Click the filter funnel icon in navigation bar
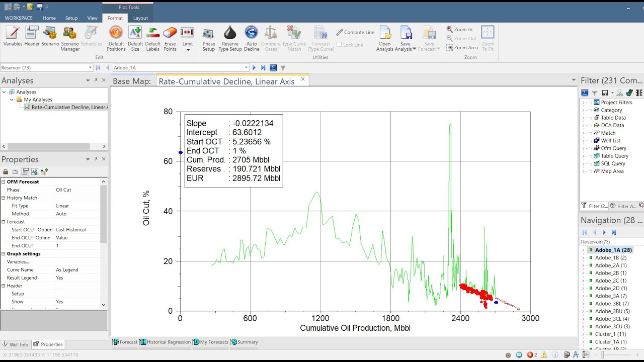This screenshot has width=644, height=362. (283, 67)
